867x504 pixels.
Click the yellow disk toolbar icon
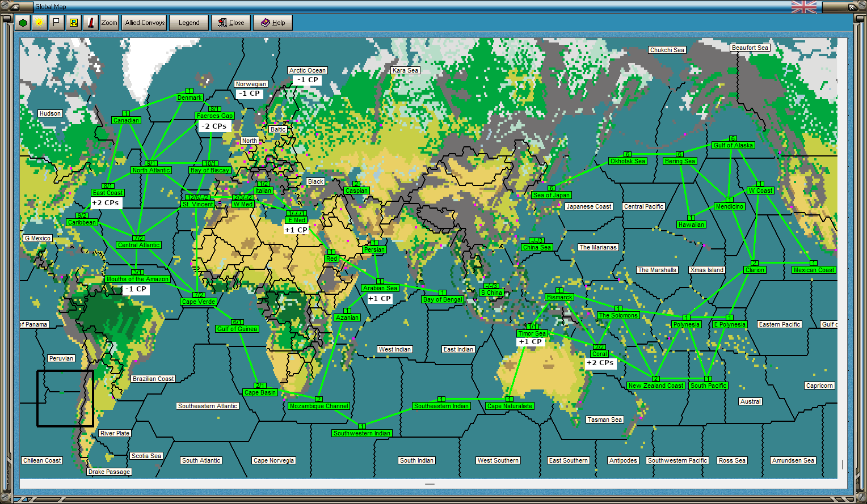pos(73,23)
